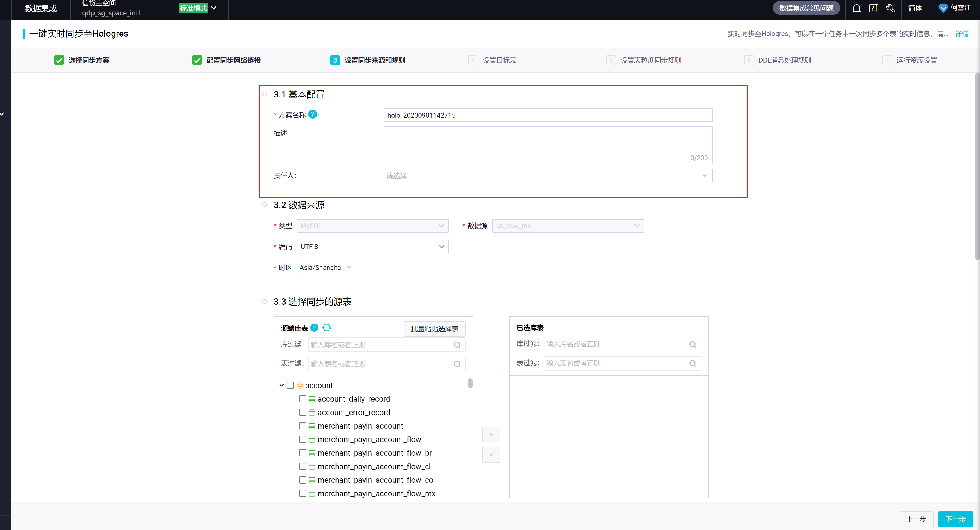Click the notification bell icon
Screen dimensions: 980x530
click(856, 8)
